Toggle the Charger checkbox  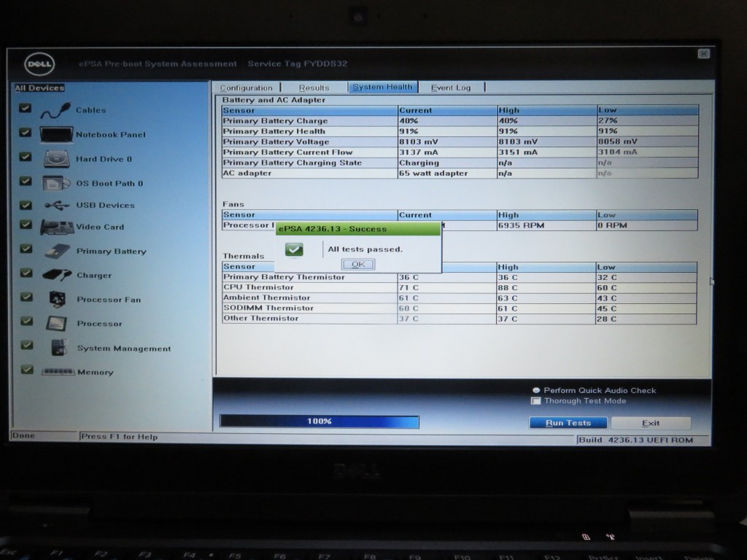coord(26,273)
